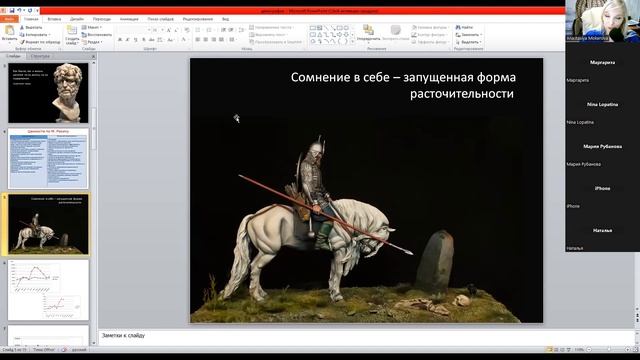
Task: Click Копировать copy button
Action: 35,35
